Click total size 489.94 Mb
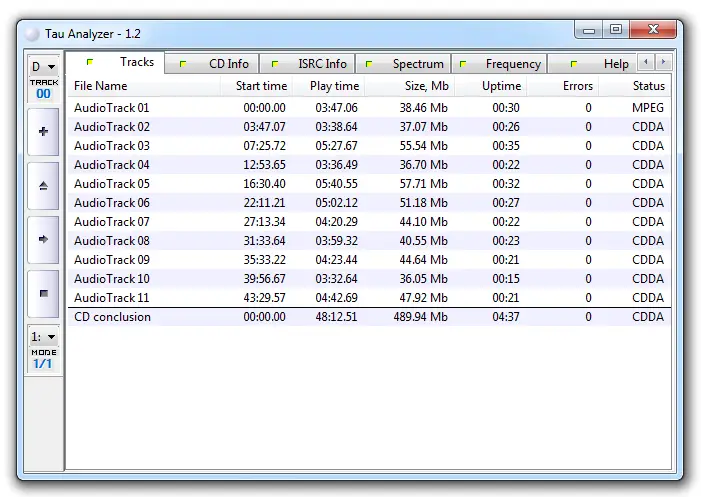Screen dimensions: 701x497 pyautogui.click(x=420, y=317)
